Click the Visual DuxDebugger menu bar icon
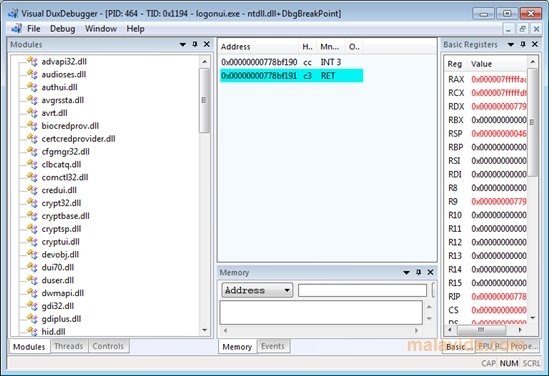The width and height of the screenshot is (549, 376). pyautogui.click(x=16, y=29)
